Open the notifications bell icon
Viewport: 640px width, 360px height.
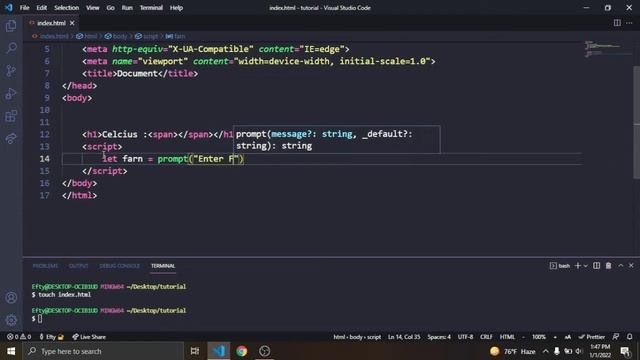coord(629,337)
